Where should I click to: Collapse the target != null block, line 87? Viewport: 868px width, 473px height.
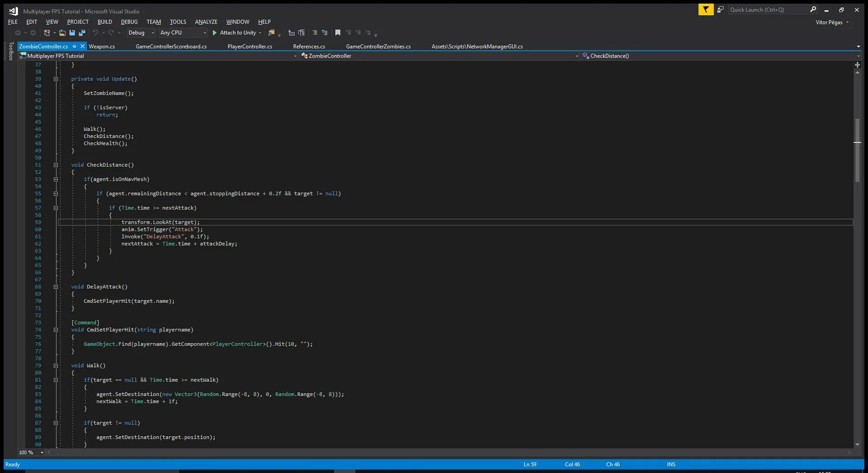click(56, 423)
